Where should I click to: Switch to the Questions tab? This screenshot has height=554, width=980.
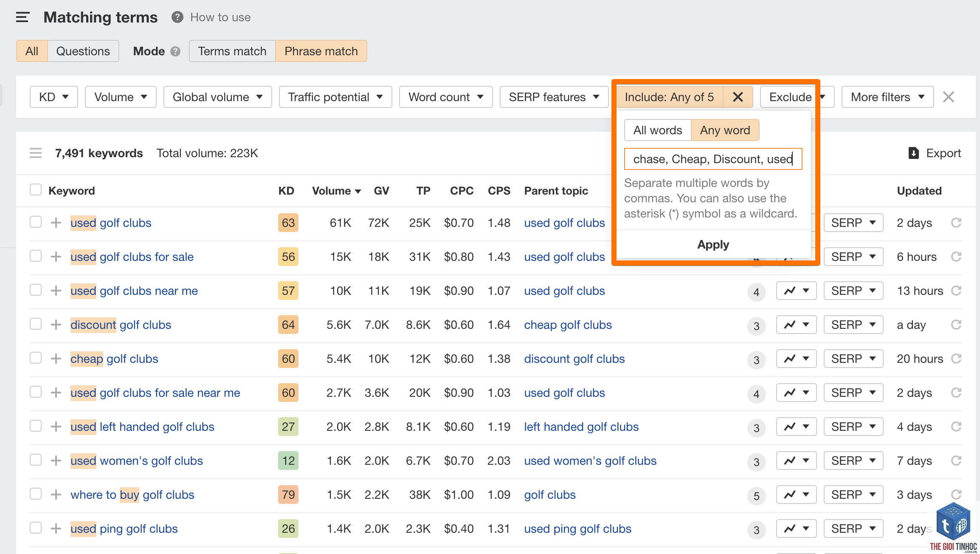83,51
